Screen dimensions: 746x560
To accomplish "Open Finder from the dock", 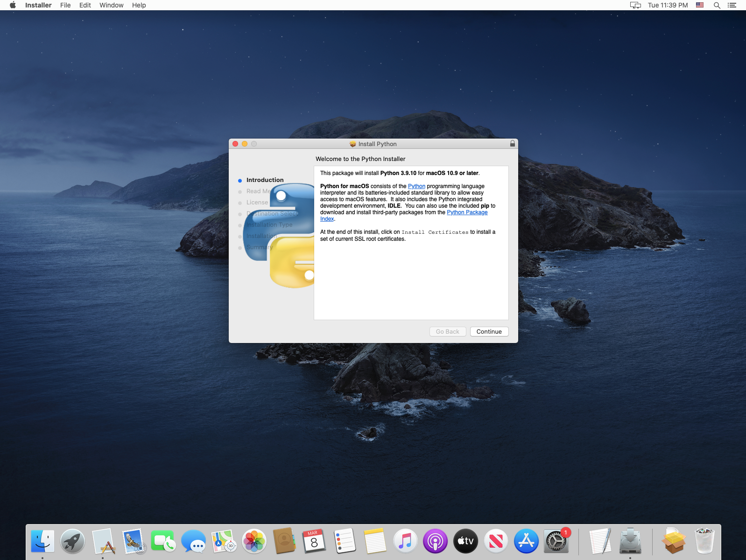I will (x=42, y=541).
